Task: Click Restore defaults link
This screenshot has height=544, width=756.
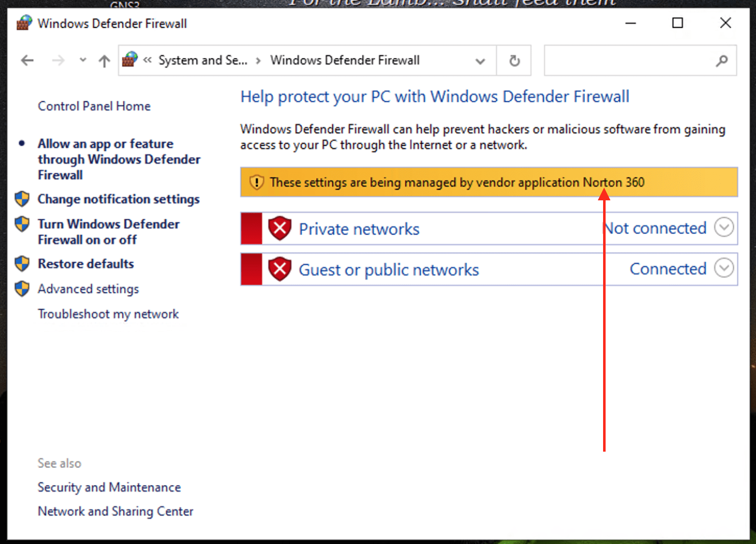Action: pyautogui.click(x=86, y=263)
